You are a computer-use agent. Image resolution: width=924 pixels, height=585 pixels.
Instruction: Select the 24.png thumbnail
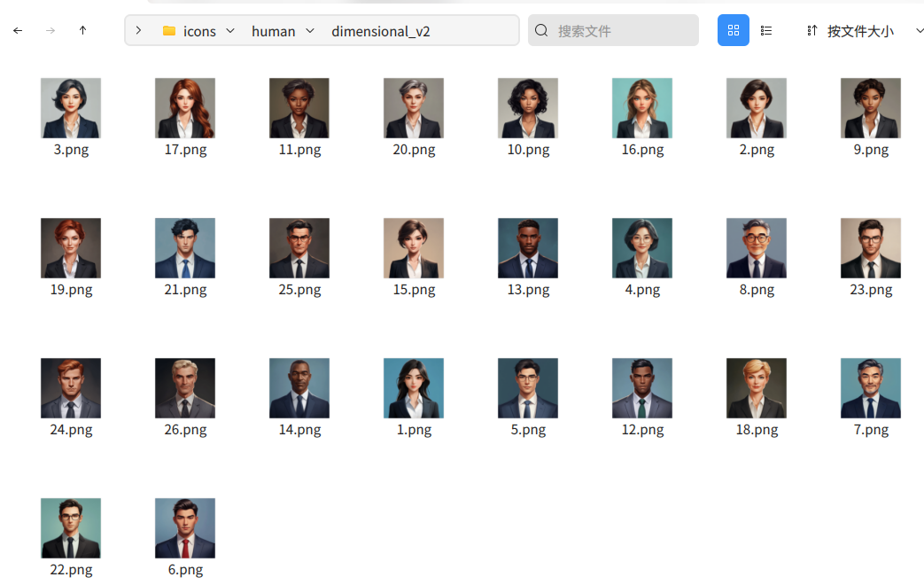pyautogui.click(x=71, y=388)
